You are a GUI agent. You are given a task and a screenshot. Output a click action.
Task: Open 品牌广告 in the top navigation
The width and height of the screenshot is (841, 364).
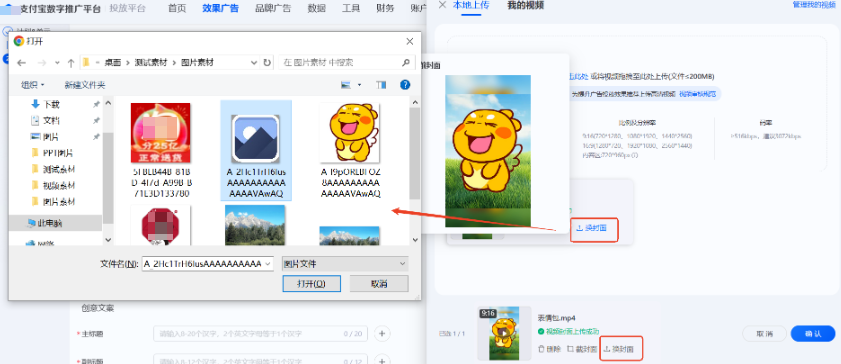274,8
